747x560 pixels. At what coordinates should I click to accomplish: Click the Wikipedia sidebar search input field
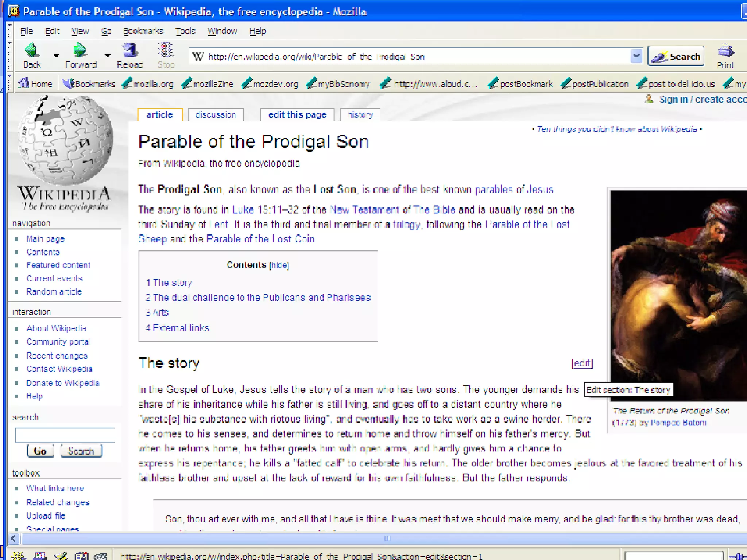[x=65, y=435]
